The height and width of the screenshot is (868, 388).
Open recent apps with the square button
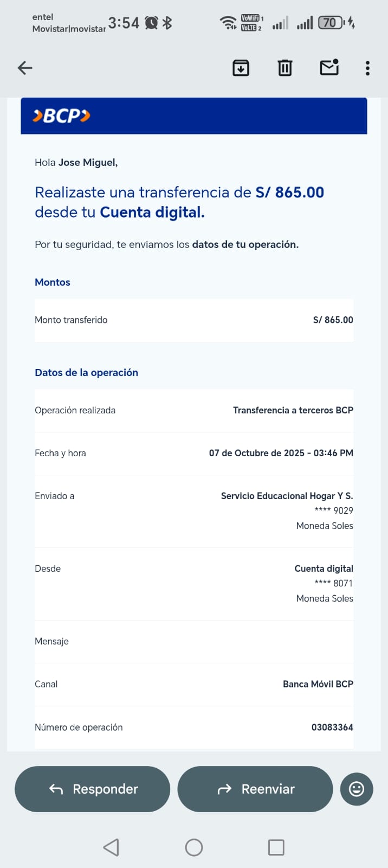(x=276, y=847)
